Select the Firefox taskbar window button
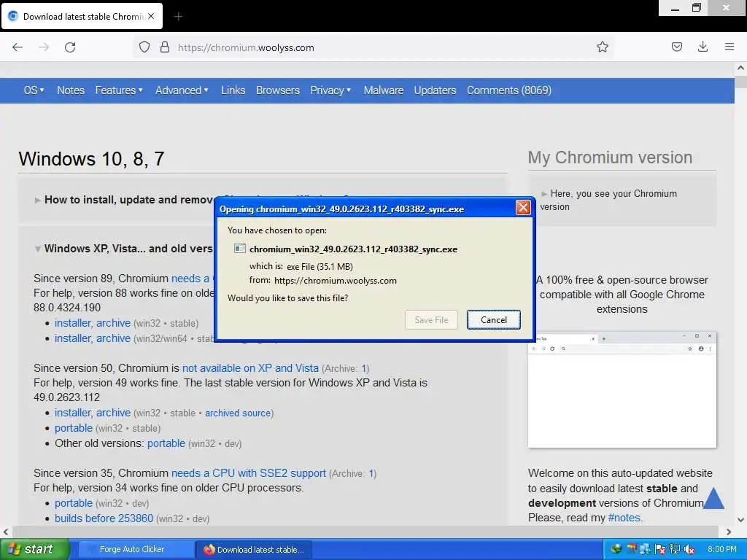 [x=253, y=550]
